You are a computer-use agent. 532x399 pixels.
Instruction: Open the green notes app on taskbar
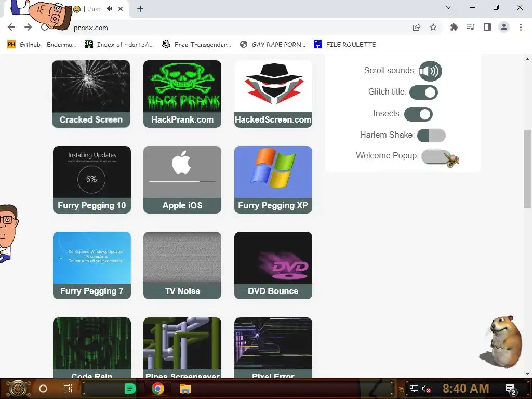click(130, 389)
